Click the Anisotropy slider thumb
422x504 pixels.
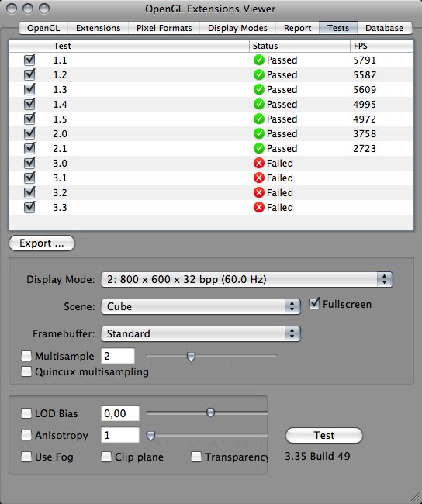150,436
